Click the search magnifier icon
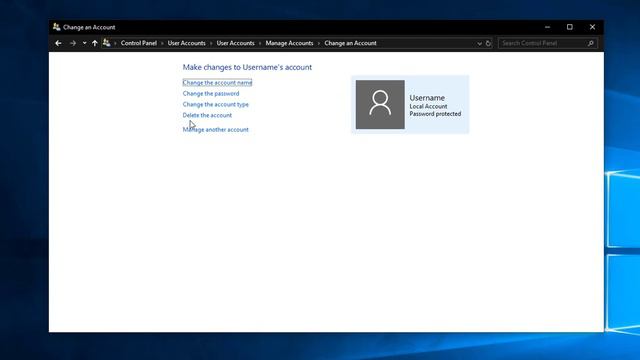The height and width of the screenshot is (360, 640). click(591, 43)
